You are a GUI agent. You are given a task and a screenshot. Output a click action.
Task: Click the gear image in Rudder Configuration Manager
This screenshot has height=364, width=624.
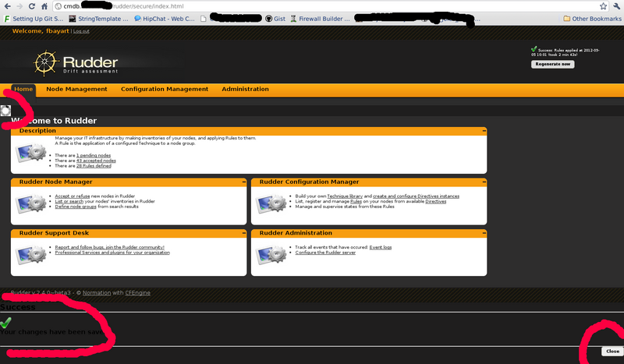coord(271,203)
